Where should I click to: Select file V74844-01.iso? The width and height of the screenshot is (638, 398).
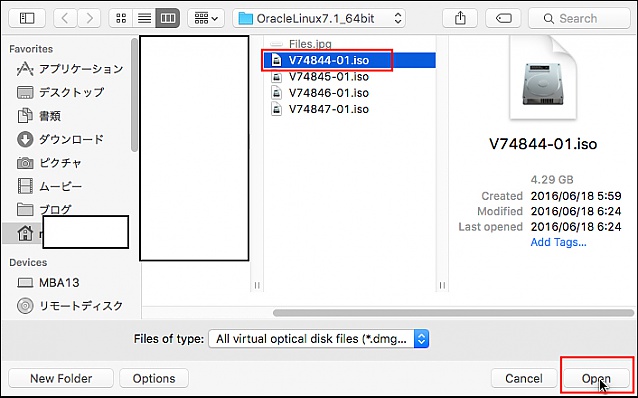tap(350, 60)
